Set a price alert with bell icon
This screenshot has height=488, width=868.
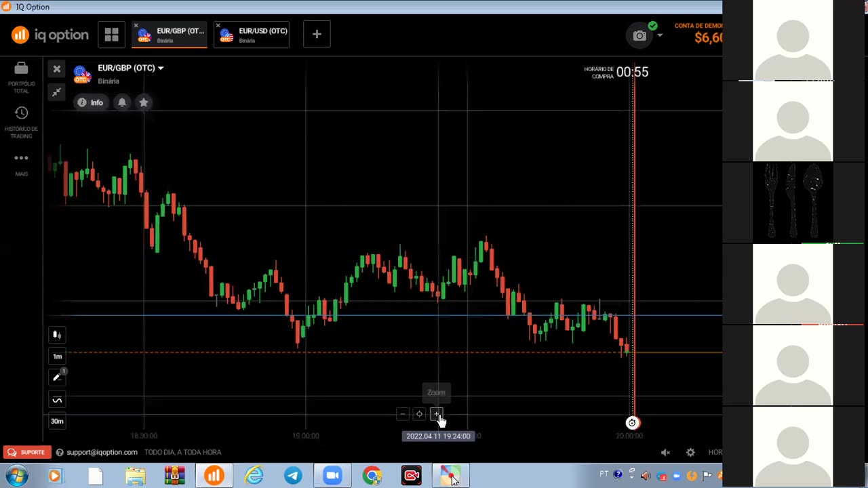(122, 102)
